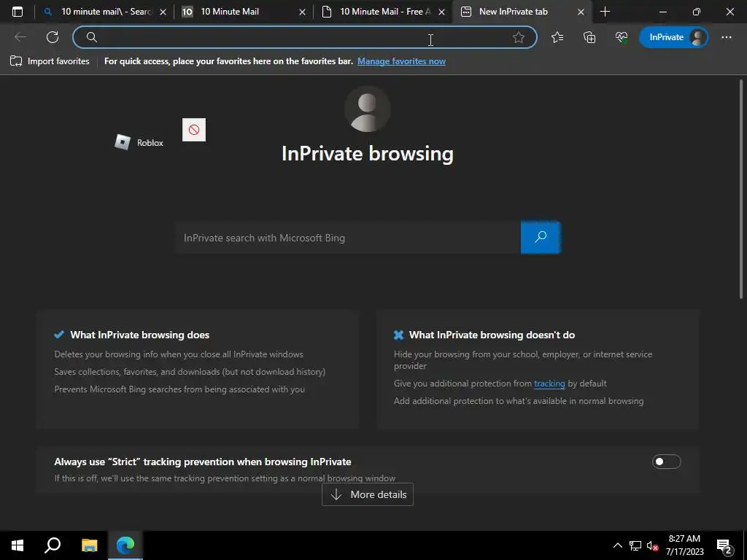747x560 pixels.
Task: Click the page vertical scrollbar
Action: [x=741, y=190]
